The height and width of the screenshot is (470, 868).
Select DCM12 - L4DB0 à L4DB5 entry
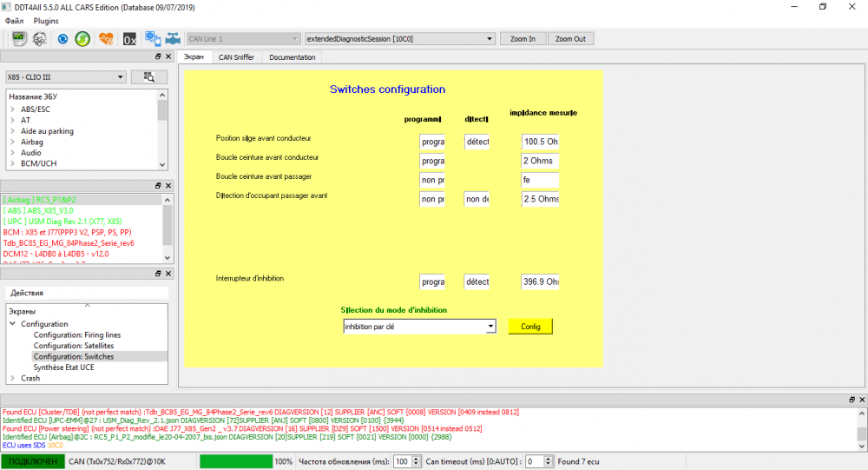pos(56,254)
